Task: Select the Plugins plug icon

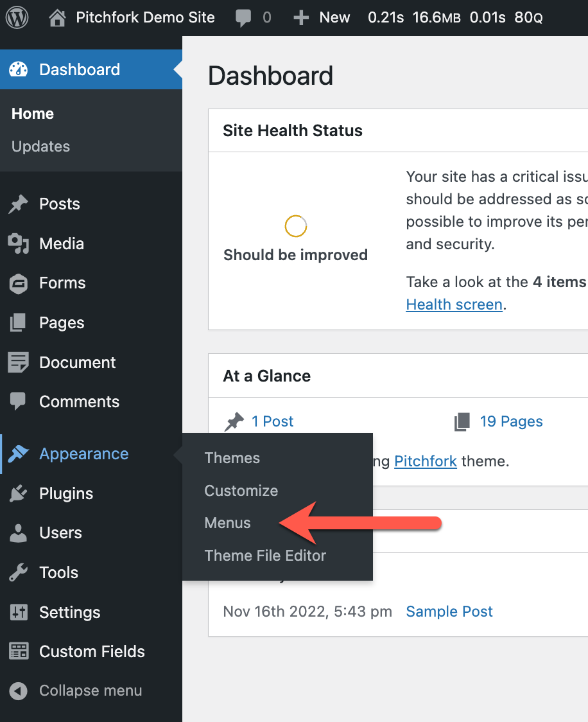Action: point(19,493)
